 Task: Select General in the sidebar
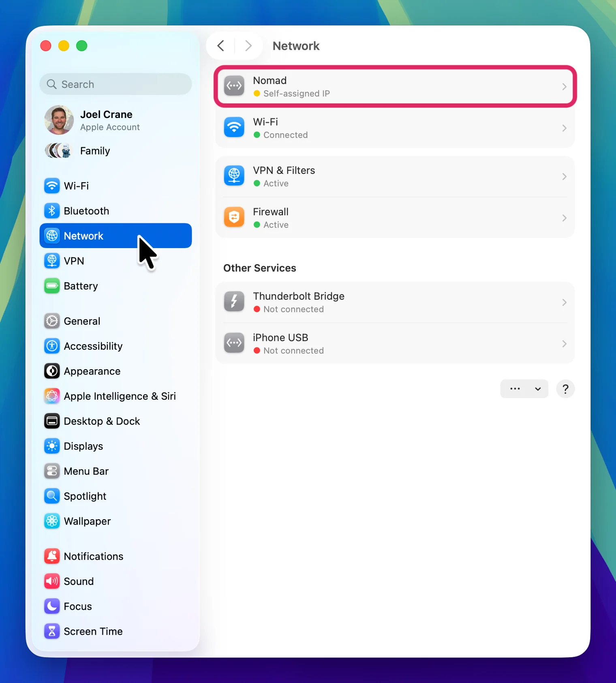tap(82, 321)
